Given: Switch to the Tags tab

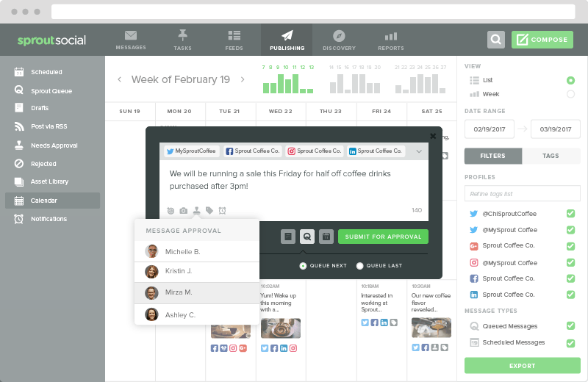Looking at the screenshot, I should [x=551, y=156].
